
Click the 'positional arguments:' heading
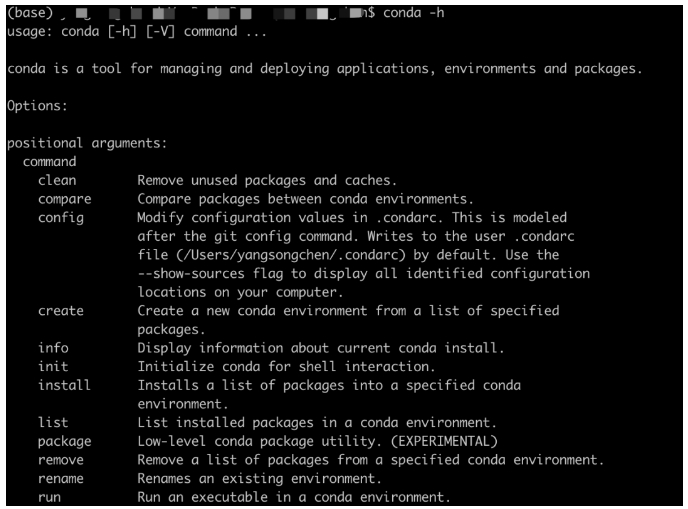pos(86,142)
